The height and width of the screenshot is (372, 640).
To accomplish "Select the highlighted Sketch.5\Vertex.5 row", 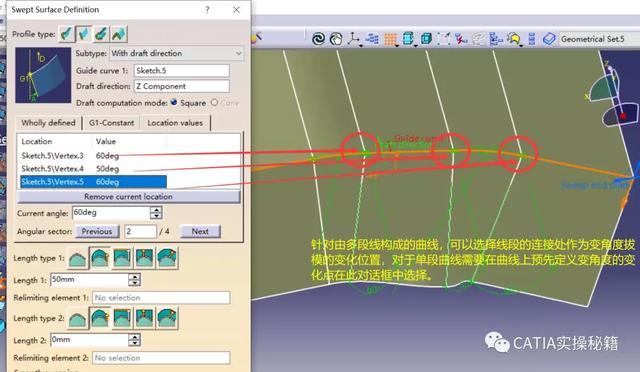I will point(93,182).
